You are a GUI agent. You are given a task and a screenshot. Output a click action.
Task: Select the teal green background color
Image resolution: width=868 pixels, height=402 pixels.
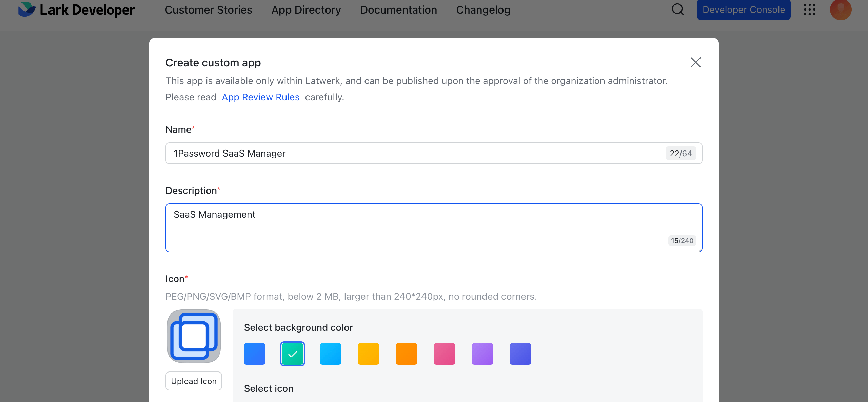tap(292, 354)
